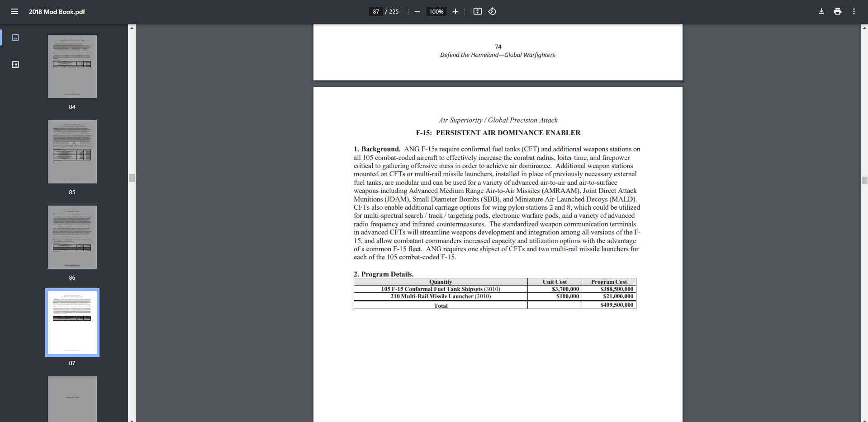Click the fit to page icon
The image size is (868, 422).
coord(477,11)
